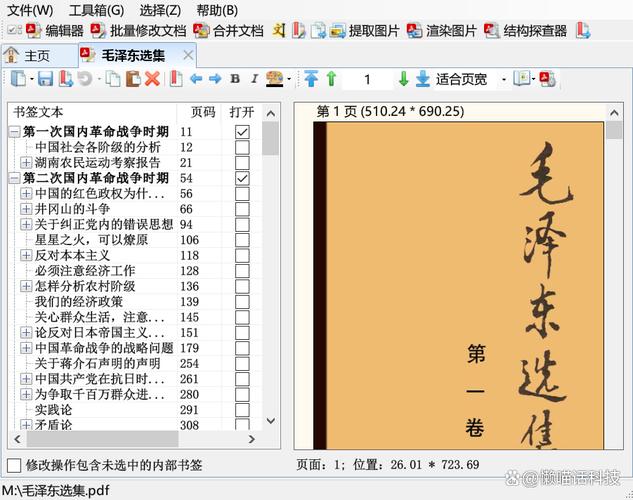The image size is (633, 500).
Task: Delete bookmark with red X icon
Action: [x=152, y=79]
